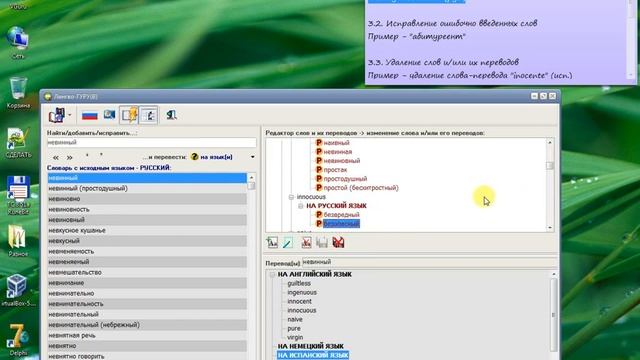Open the Сеть network desktop icon
The image size is (640, 360).
click(x=18, y=43)
